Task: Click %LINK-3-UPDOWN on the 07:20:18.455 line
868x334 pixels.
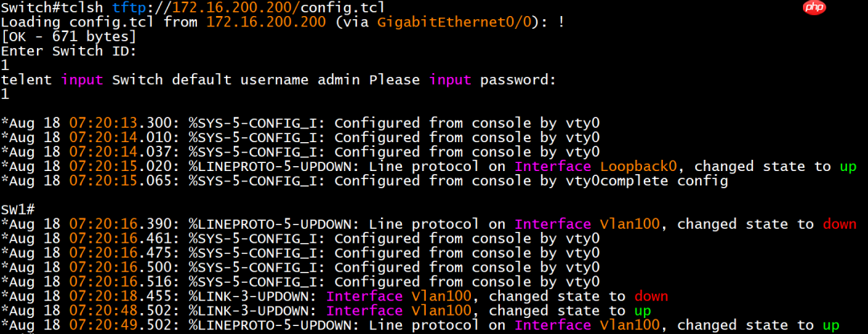Action: [x=255, y=296]
